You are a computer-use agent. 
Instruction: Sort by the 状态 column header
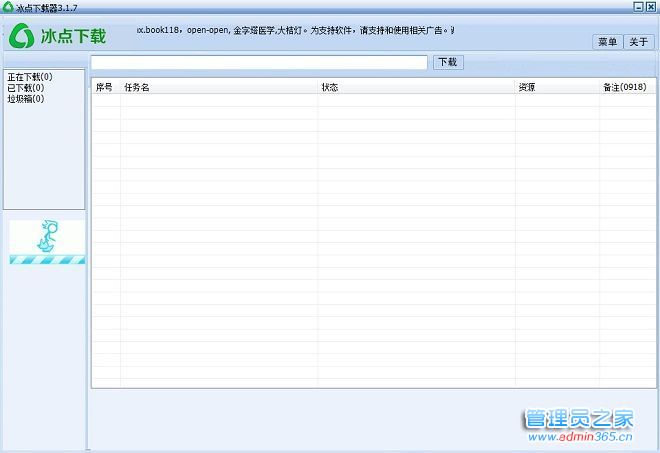(416, 87)
